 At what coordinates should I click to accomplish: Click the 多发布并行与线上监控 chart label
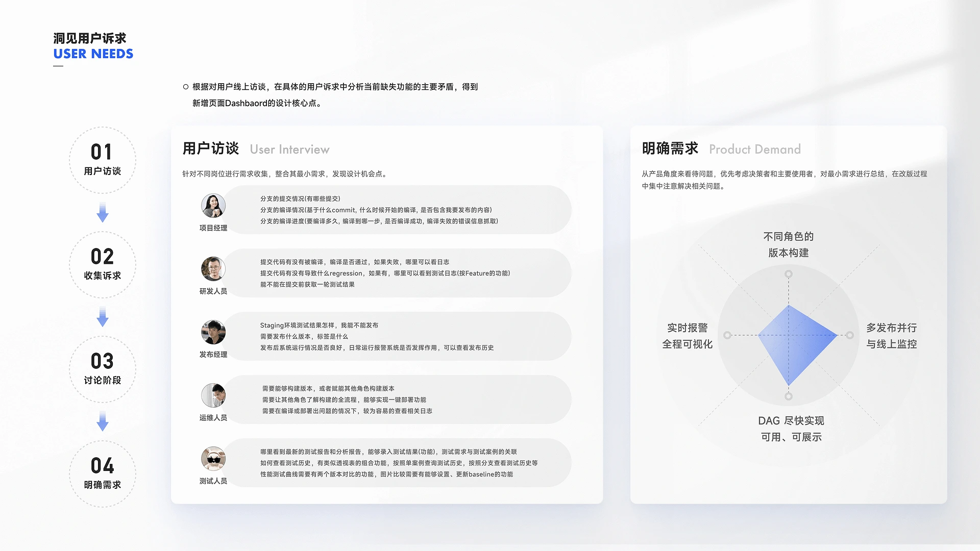pos(892,336)
